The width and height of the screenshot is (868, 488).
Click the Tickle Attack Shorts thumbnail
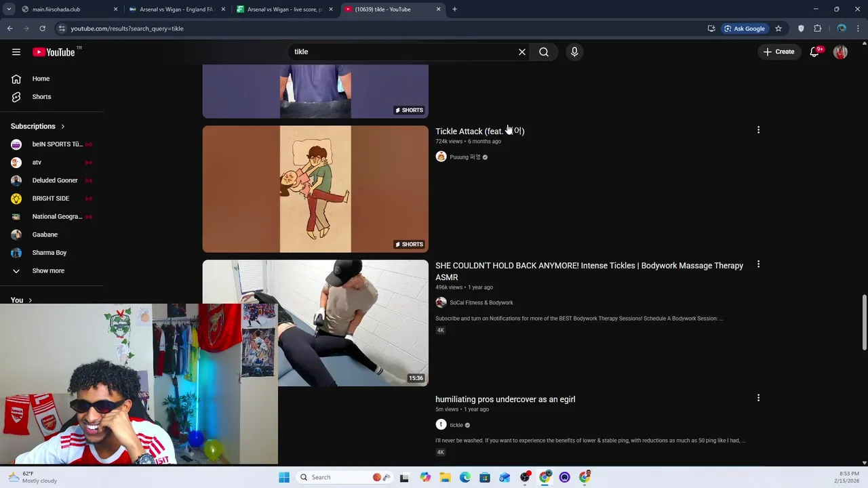[315, 189]
